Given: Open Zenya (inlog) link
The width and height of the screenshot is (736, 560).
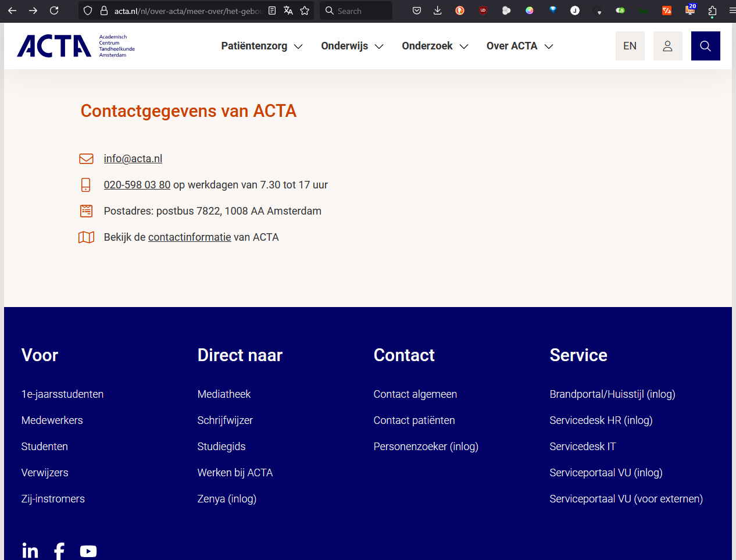Looking at the screenshot, I should (x=227, y=499).
